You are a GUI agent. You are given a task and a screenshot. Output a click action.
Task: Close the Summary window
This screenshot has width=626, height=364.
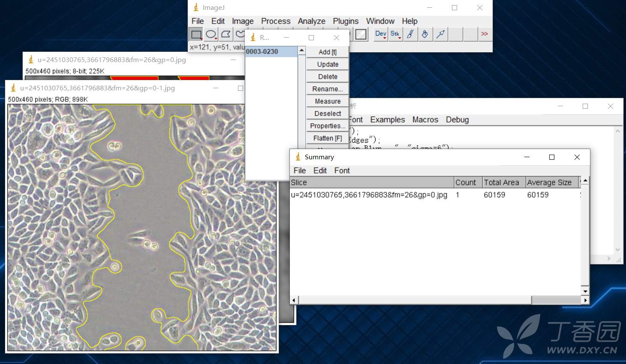click(577, 157)
